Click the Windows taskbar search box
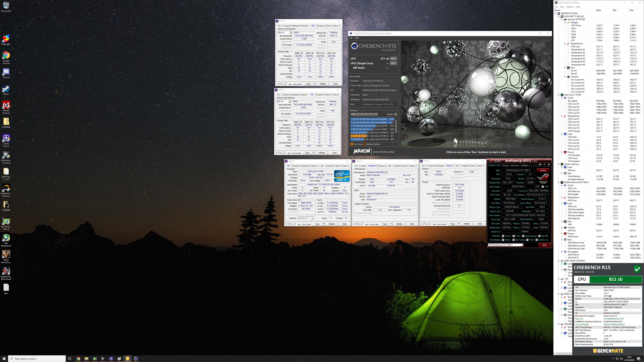Screen dimensions: 644x362 pos(37,358)
